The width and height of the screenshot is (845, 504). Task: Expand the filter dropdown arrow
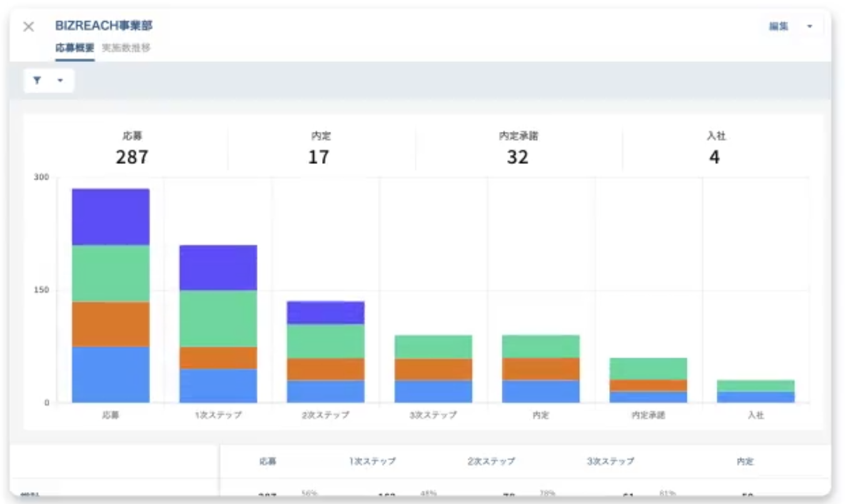(60, 81)
